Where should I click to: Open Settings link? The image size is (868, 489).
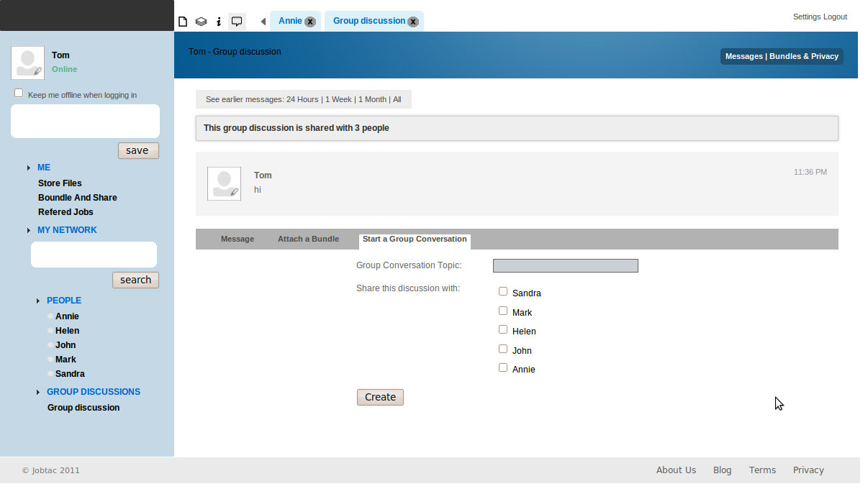point(807,17)
